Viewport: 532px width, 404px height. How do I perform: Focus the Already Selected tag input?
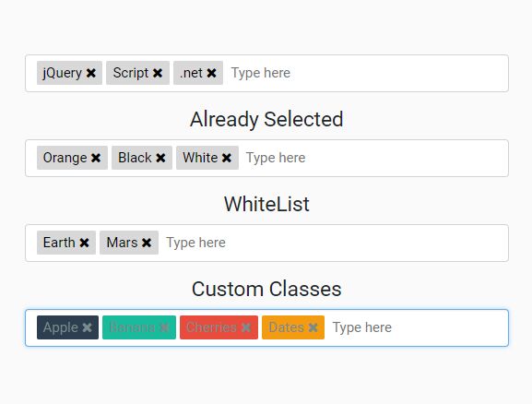372,158
